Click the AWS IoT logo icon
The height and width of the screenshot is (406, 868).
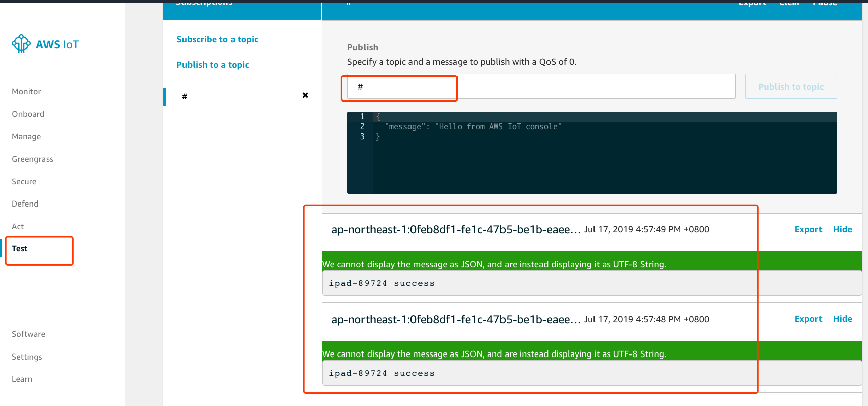(21, 44)
